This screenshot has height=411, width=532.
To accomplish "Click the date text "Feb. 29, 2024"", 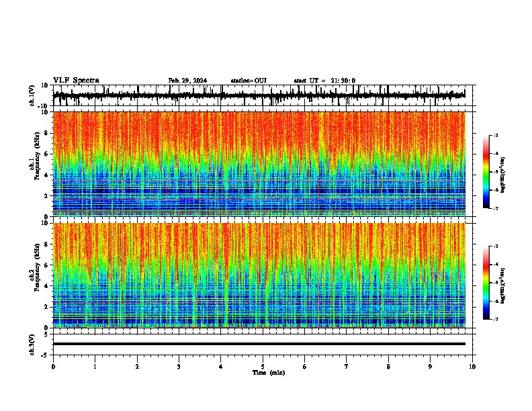I will click(x=187, y=81).
